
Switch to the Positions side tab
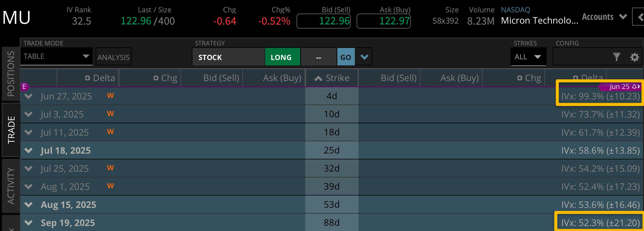pos(11,74)
